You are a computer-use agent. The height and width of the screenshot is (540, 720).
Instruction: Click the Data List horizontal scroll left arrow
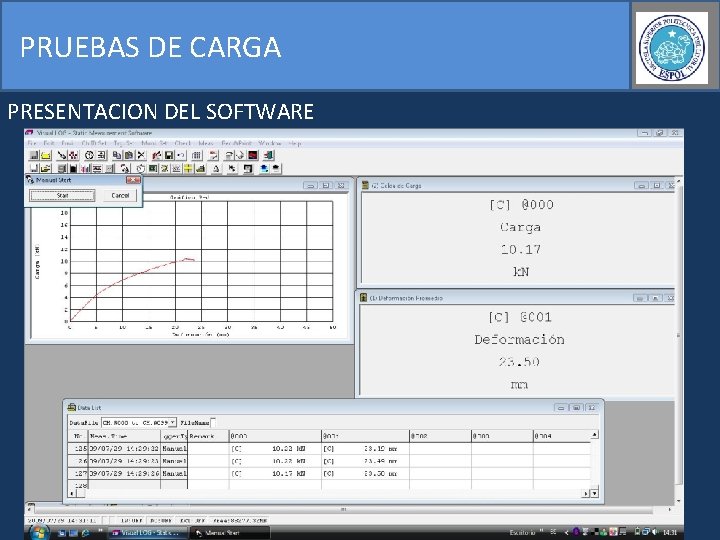click(72, 494)
